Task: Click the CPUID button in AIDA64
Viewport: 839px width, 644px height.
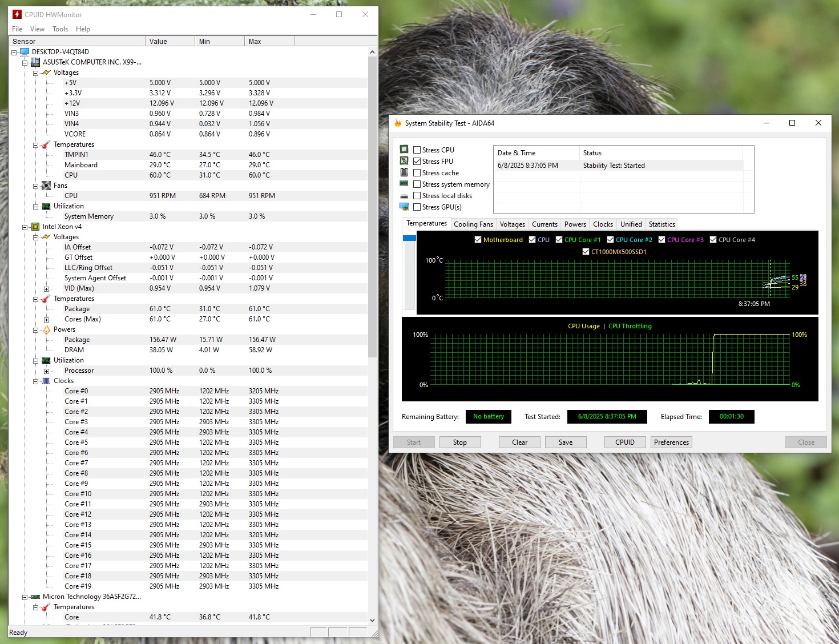Action: [x=625, y=442]
